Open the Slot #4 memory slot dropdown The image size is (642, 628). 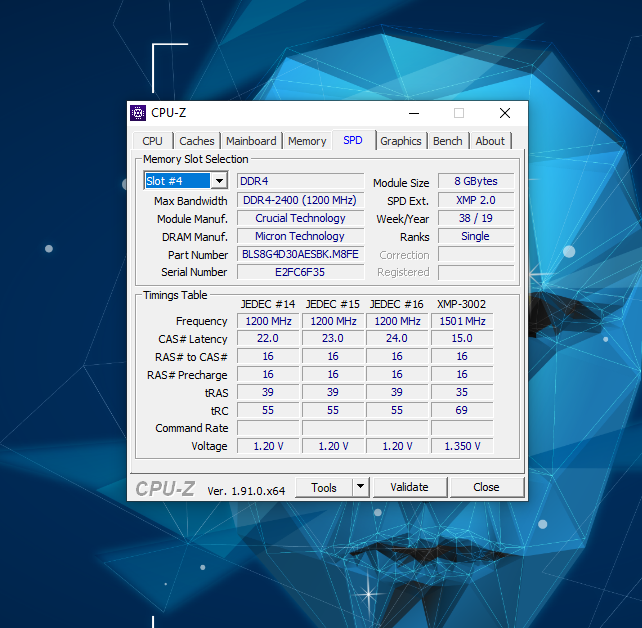(186, 181)
